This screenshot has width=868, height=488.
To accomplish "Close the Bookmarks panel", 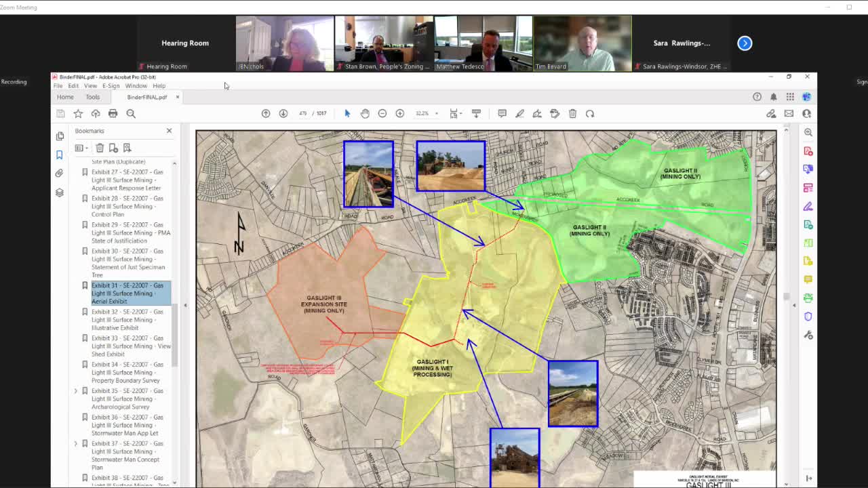I will point(169,131).
